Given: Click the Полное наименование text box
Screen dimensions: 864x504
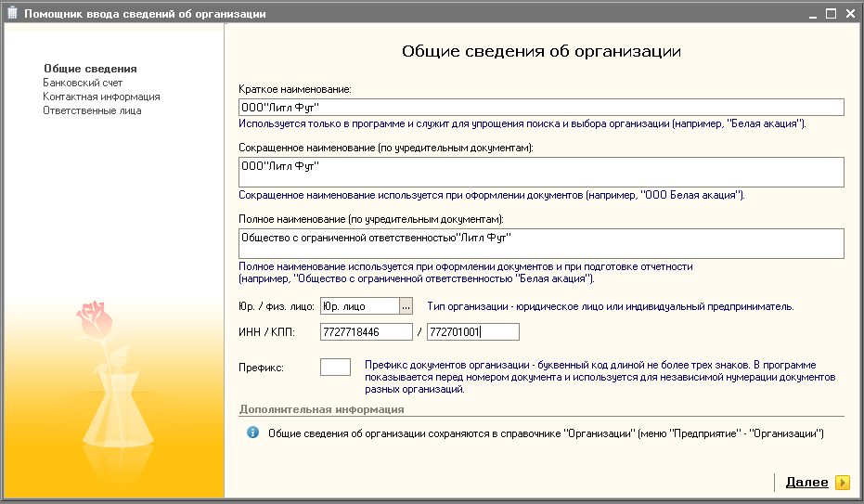Looking at the screenshot, I should (540, 243).
